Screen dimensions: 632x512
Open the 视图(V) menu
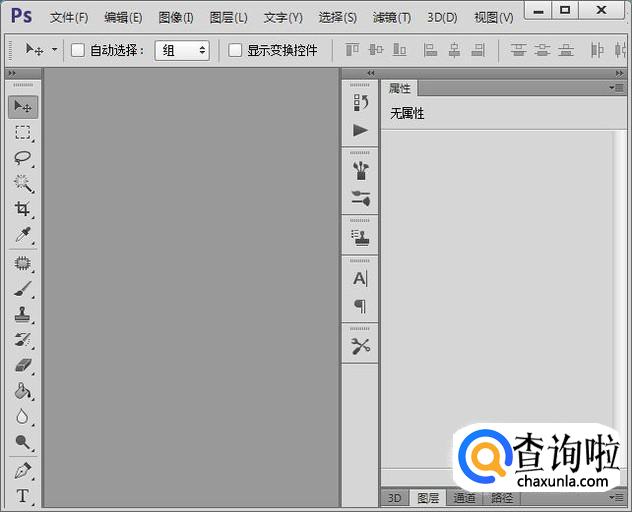[x=493, y=17]
